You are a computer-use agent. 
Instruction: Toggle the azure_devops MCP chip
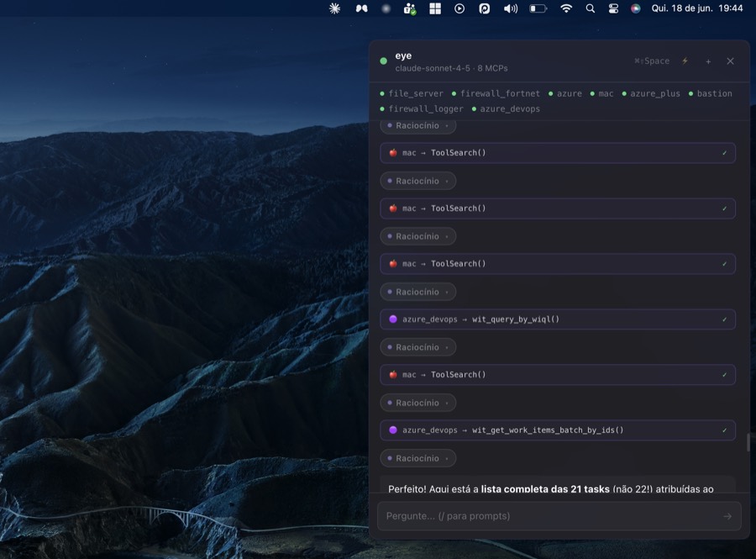506,109
